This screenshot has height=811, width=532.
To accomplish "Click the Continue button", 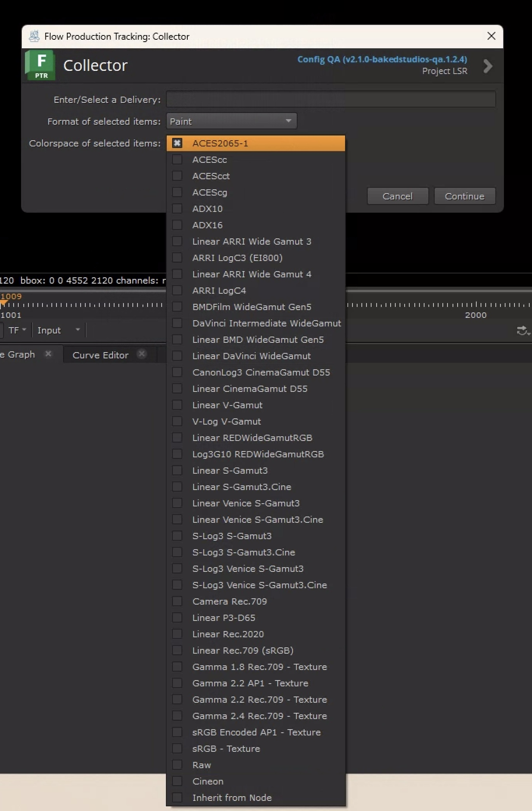I will (465, 196).
